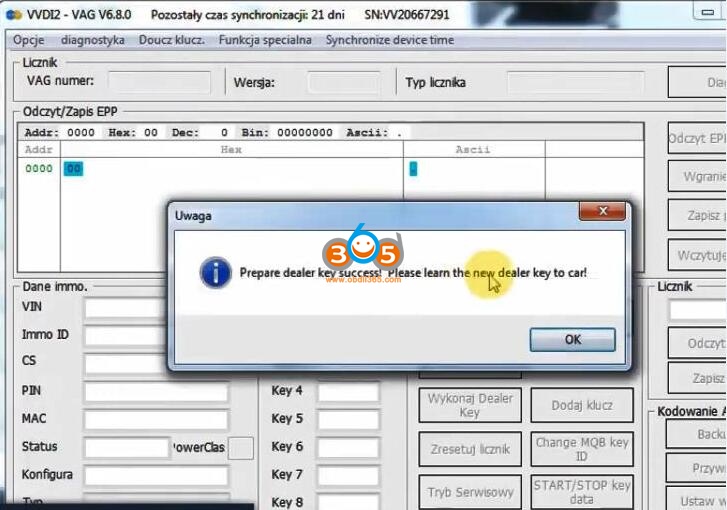
Task: Click the Tryb Serwisowy button
Action: coord(470,491)
